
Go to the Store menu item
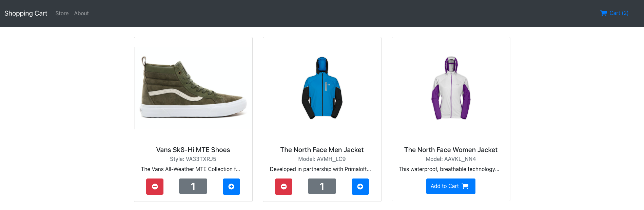coord(62,13)
